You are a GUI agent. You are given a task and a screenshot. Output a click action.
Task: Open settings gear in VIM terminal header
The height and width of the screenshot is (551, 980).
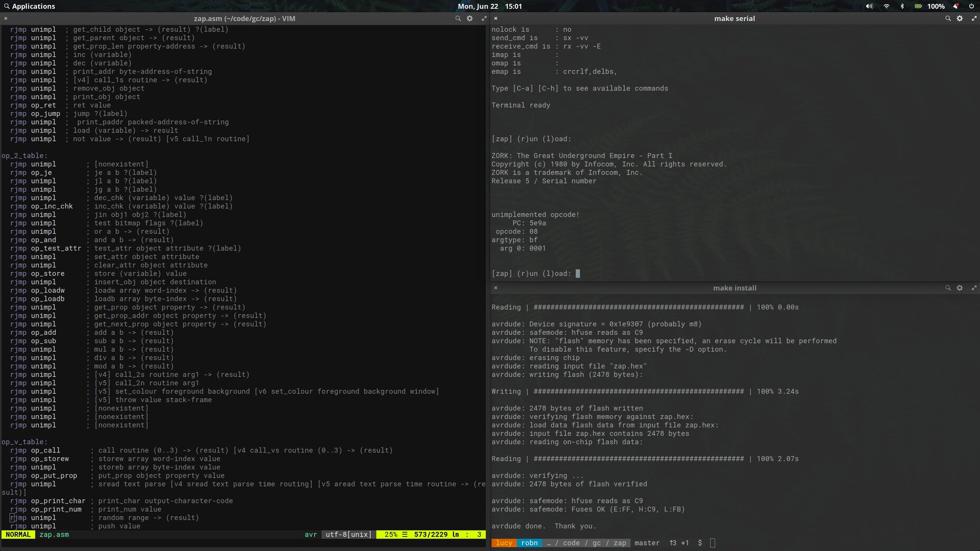[470, 19]
